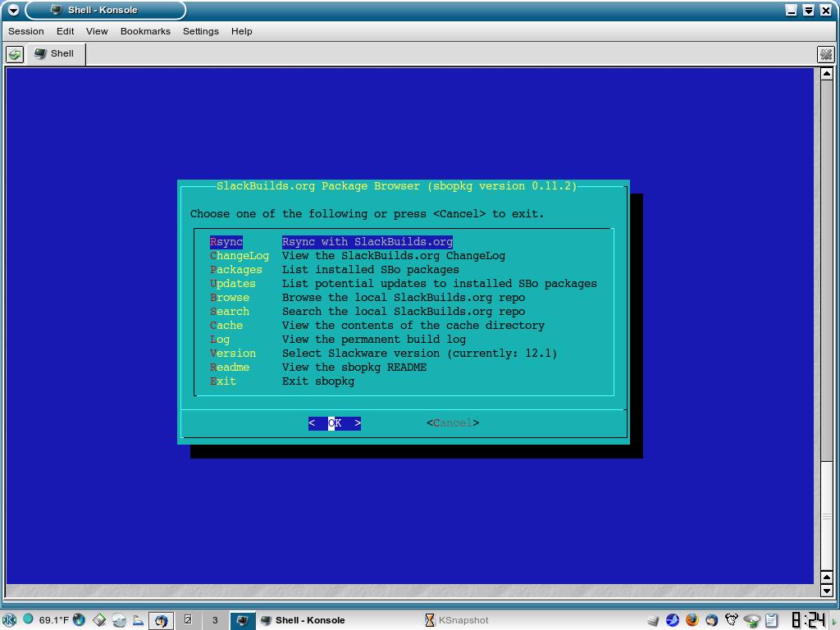
Task: Click 'List installed SBo packages' description
Action: click(x=371, y=269)
